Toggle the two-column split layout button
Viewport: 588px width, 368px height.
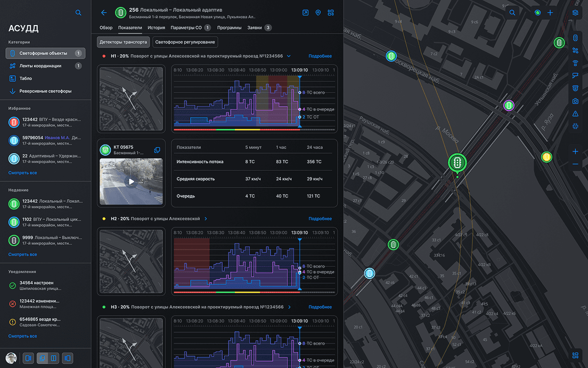click(54, 358)
